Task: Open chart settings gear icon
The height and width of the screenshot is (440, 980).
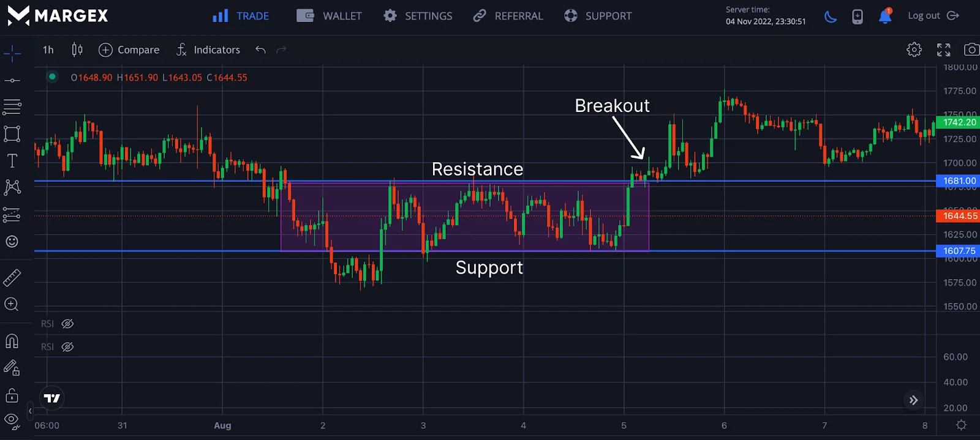Action: (x=914, y=50)
